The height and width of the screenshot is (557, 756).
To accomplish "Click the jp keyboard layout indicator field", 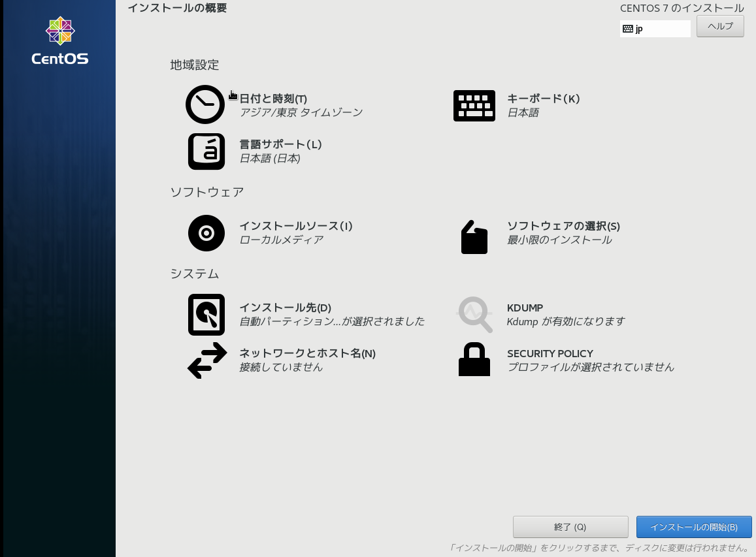I will tap(655, 29).
